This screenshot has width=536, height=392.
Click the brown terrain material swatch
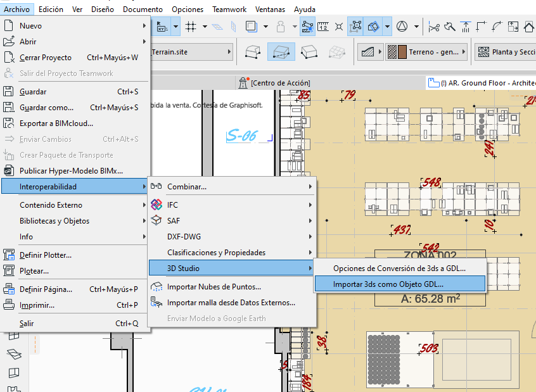point(402,52)
